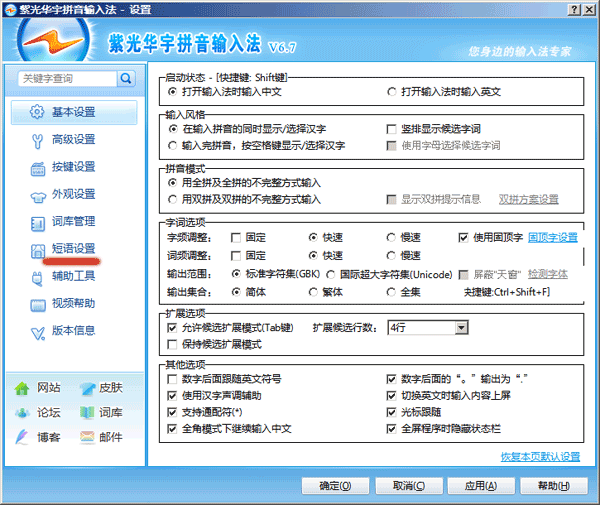This screenshot has width=600, height=505.
Task: Click the house icon for 网站
Action: click(22, 388)
